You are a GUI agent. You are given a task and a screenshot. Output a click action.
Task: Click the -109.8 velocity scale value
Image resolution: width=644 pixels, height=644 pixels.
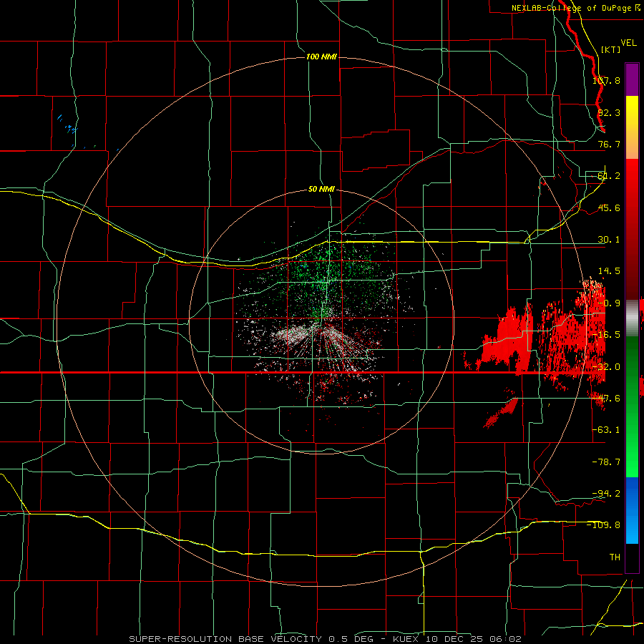[604, 525]
